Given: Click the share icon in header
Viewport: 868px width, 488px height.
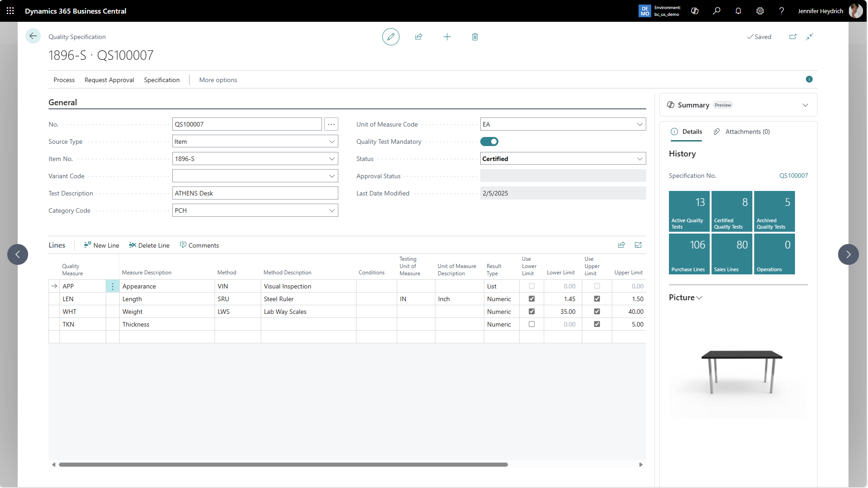Looking at the screenshot, I should click(x=419, y=37).
